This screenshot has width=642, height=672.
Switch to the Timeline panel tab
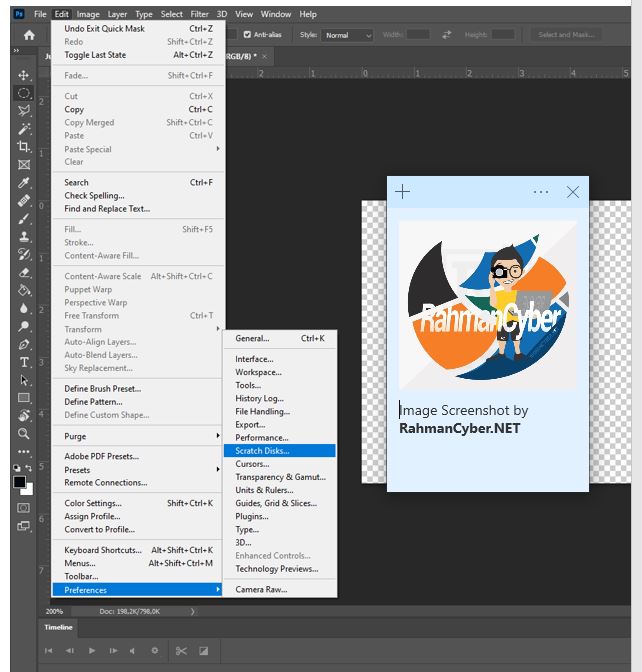click(58, 627)
